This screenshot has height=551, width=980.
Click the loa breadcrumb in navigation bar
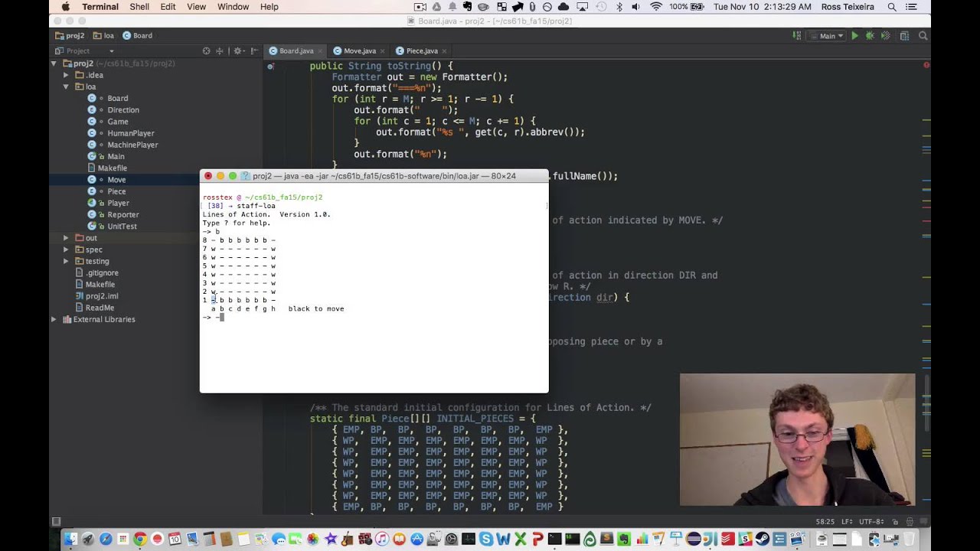click(103, 36)
